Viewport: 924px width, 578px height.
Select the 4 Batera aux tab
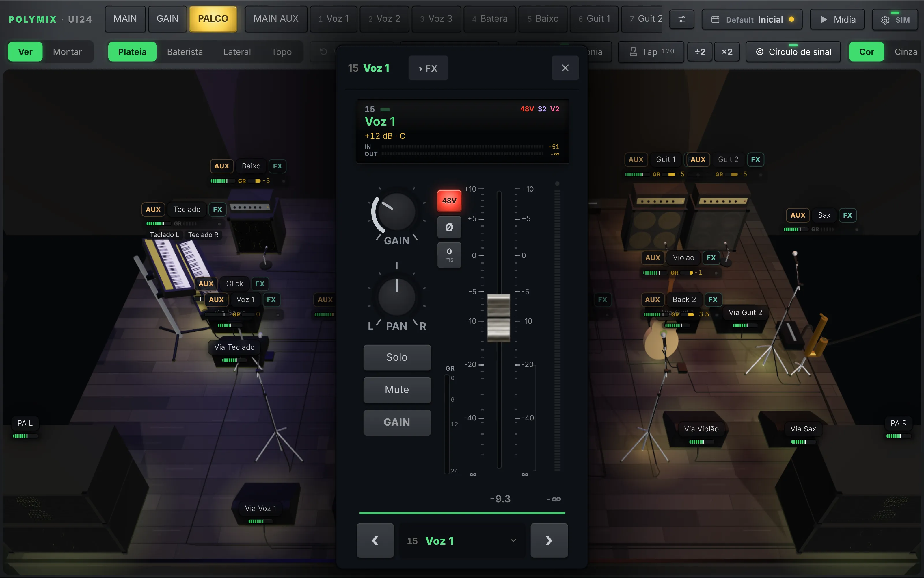tap(490, 19)
